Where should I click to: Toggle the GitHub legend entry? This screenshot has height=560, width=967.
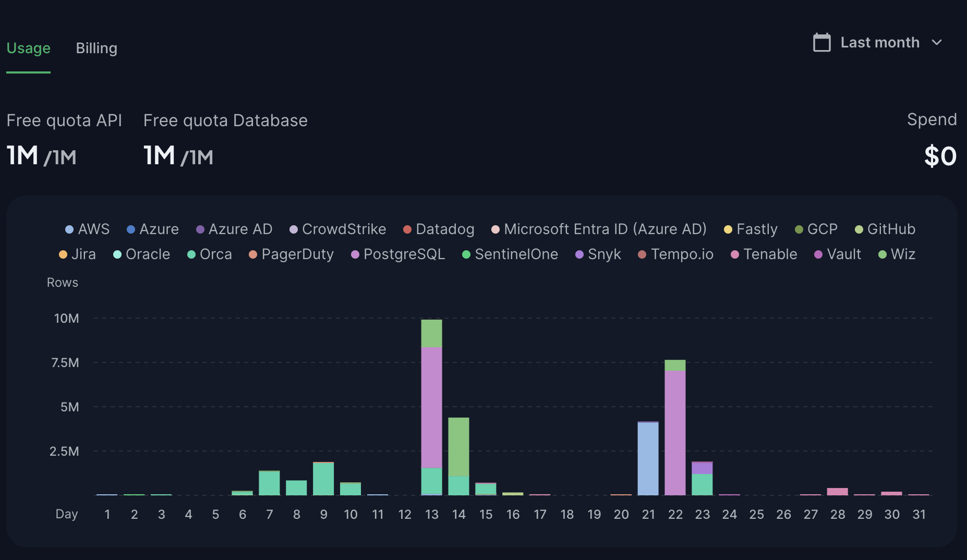coord(885,229)
